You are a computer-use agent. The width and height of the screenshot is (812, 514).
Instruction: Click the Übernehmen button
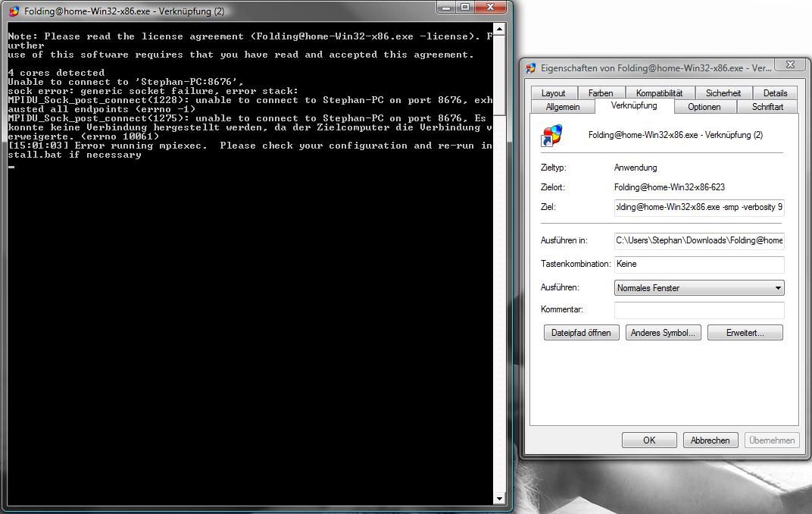click(x=772, y=440)
